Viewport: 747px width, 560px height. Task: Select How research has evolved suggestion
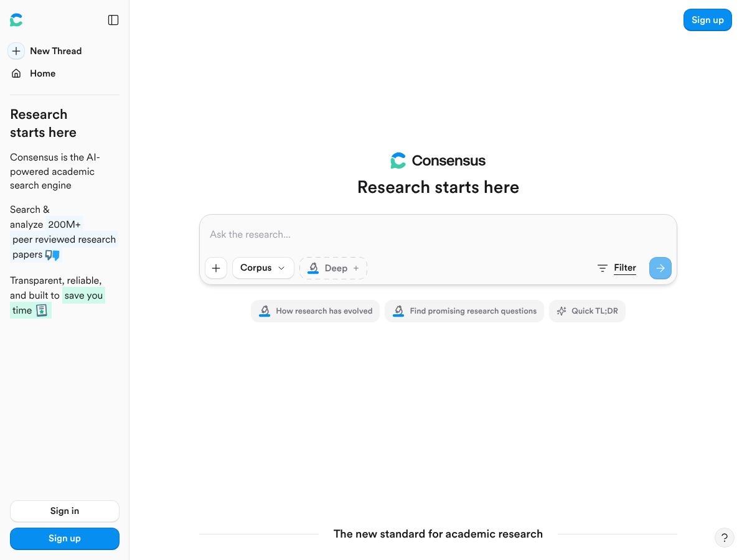[x=315, y=311]
